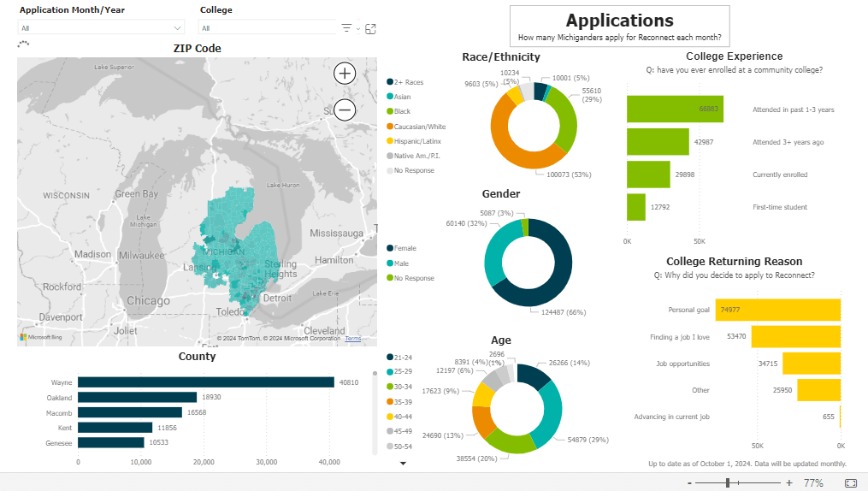The image size is (868, 491).
Task: Expand the filter icon chevron
Action: coord(358,29)
